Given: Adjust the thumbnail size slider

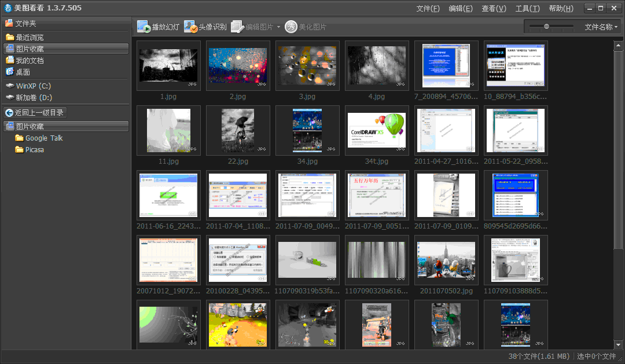Looking at the screenshot, I should click(x=546, y=27).
